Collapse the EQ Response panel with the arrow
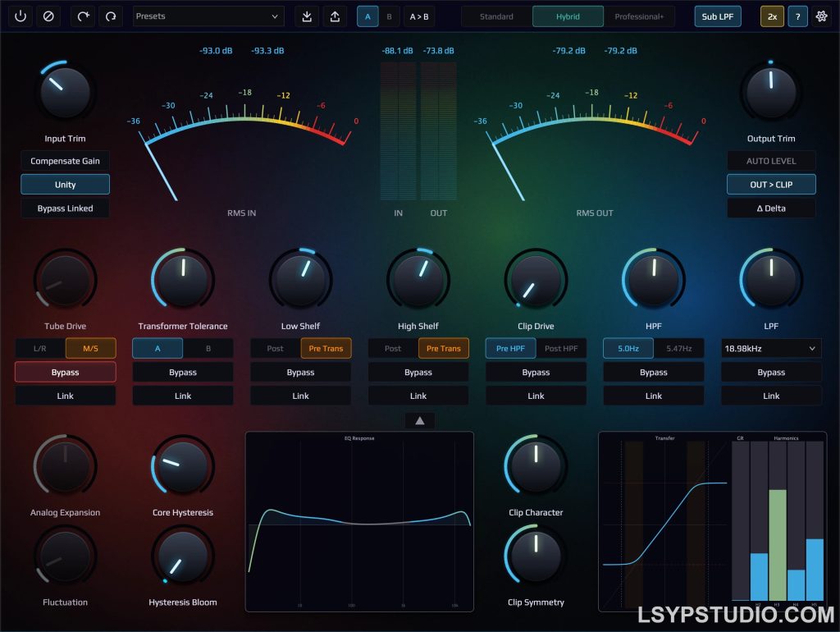840x632 pixels. click(x=419, y=420)
